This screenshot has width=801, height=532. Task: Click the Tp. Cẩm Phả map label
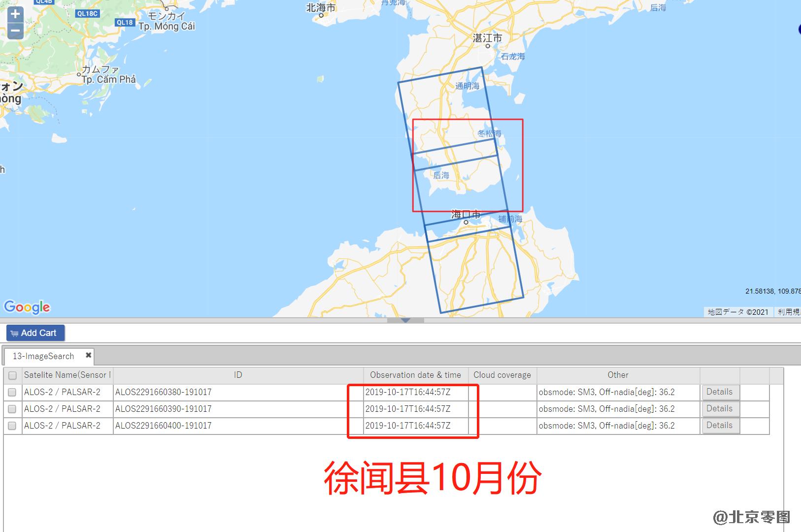(109, 79)
